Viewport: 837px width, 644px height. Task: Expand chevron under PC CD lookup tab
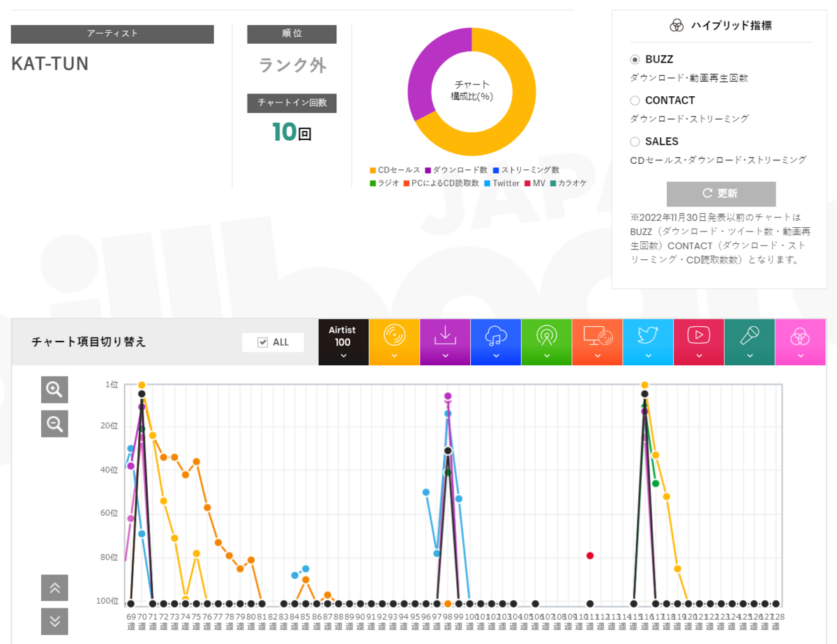click(x=598, y=355)
